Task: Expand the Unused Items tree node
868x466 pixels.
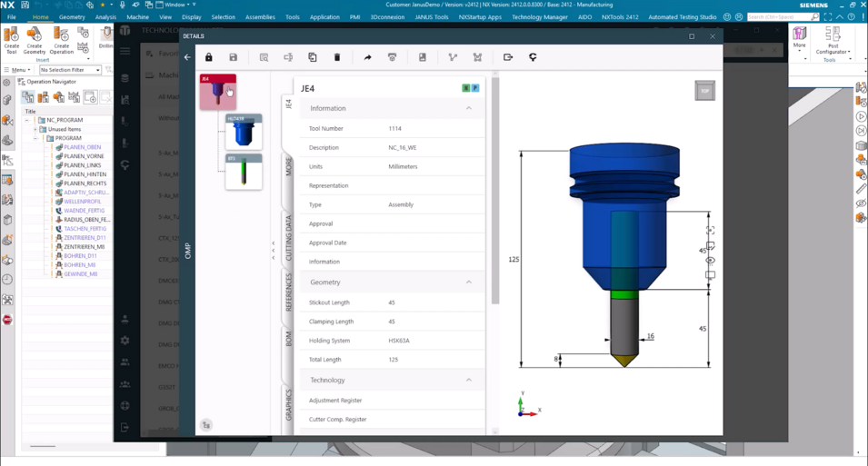Action: point(35,129)
